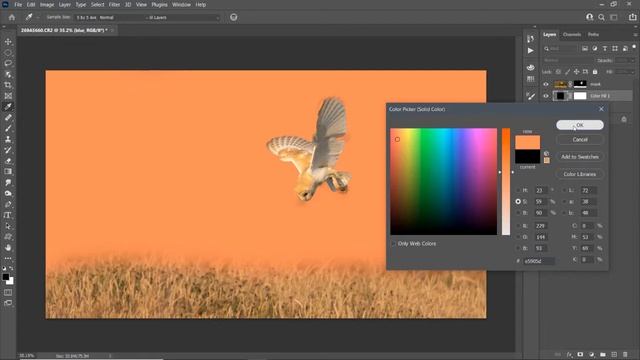
Task: Click the vertical saturation slider strip
Action: tap(506, 182)
